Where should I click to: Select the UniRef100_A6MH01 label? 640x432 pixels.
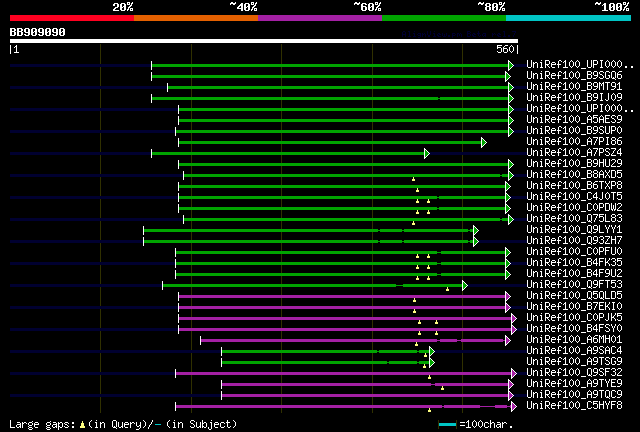[x=574, y=340]
